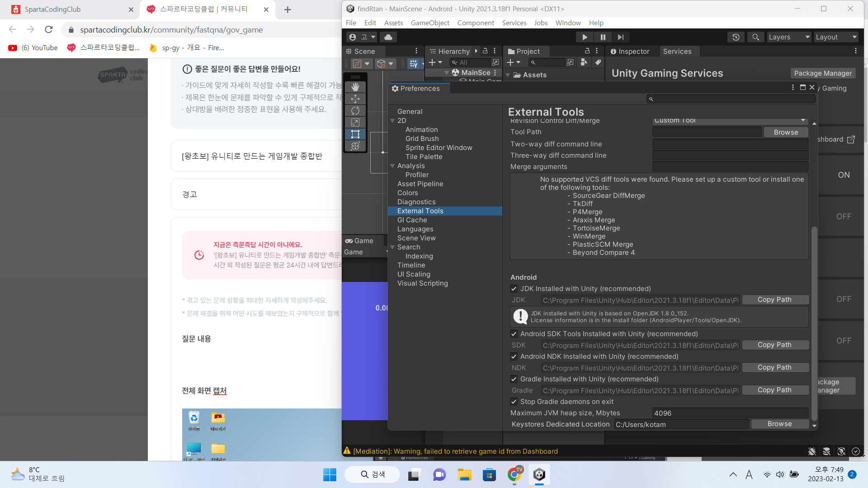Image resolution: width=868 pixels, height=488 pixels.
Task: Search by type in Project panel
Action: [x=584, y=62]
